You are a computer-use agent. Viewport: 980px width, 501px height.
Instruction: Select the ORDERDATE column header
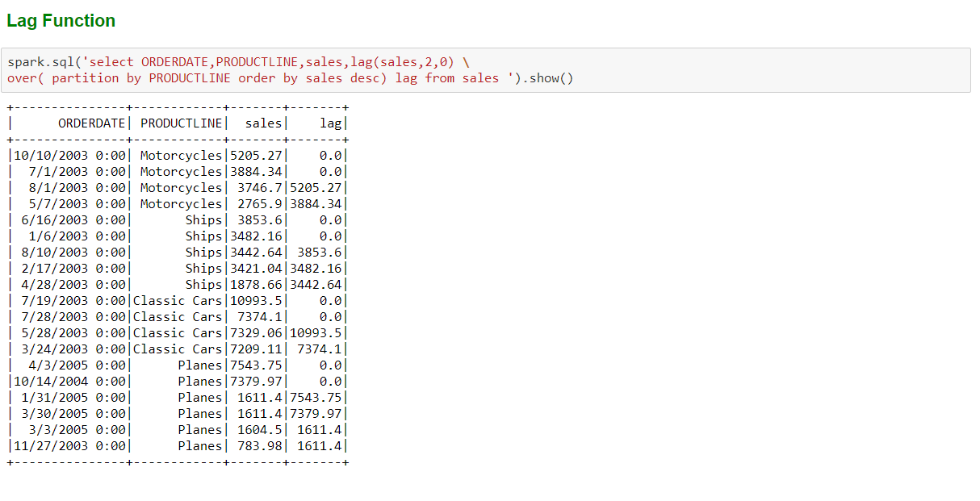[92, 123]
